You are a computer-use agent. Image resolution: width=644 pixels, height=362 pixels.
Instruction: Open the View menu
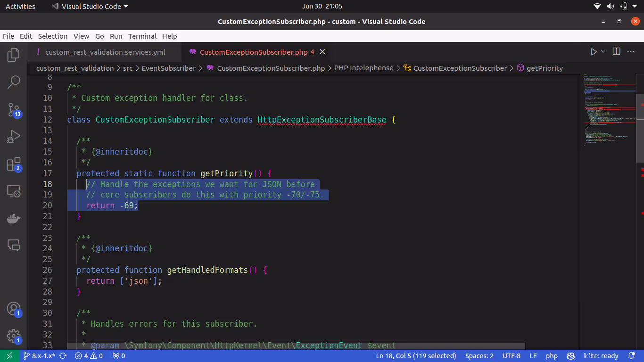click(81, 36)
